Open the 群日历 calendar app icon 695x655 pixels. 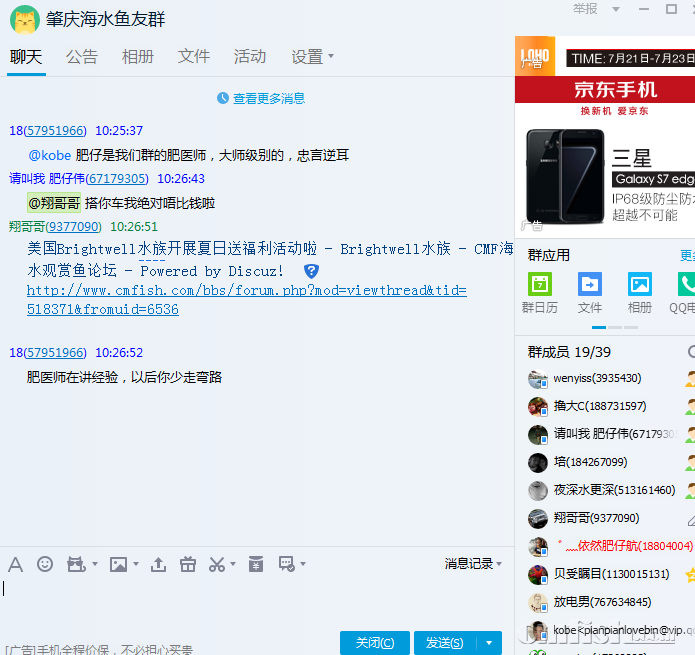pyautogui.click(x=539, y=284)
